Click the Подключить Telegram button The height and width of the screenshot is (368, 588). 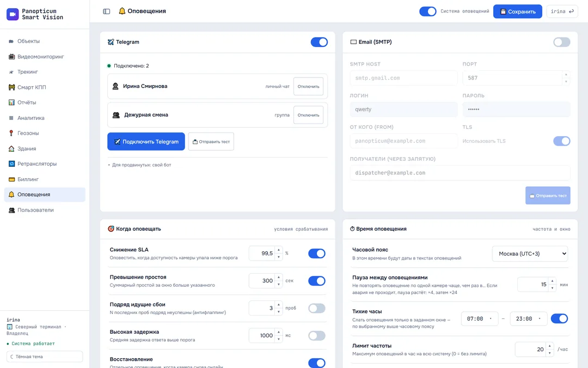(146, 142)
